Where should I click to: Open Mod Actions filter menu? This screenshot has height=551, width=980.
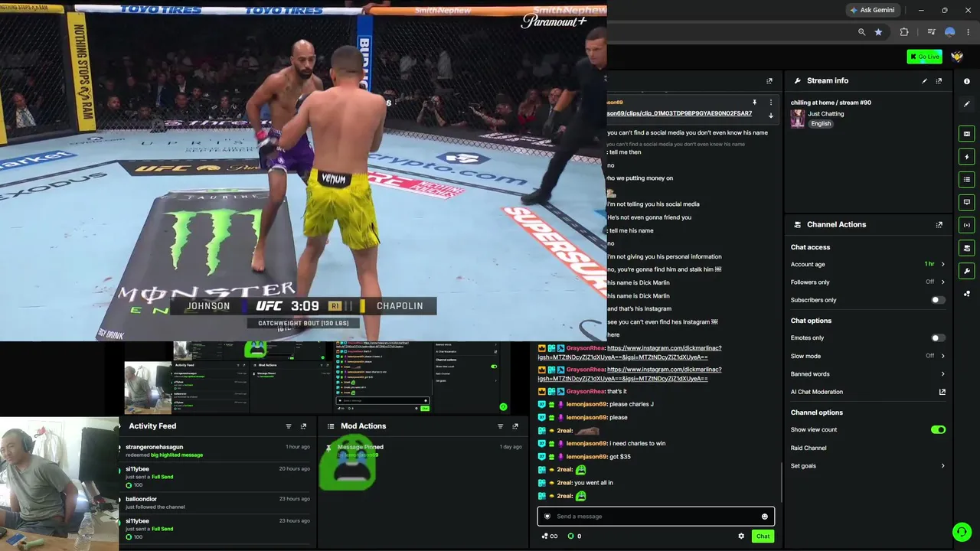pos(501,426)
